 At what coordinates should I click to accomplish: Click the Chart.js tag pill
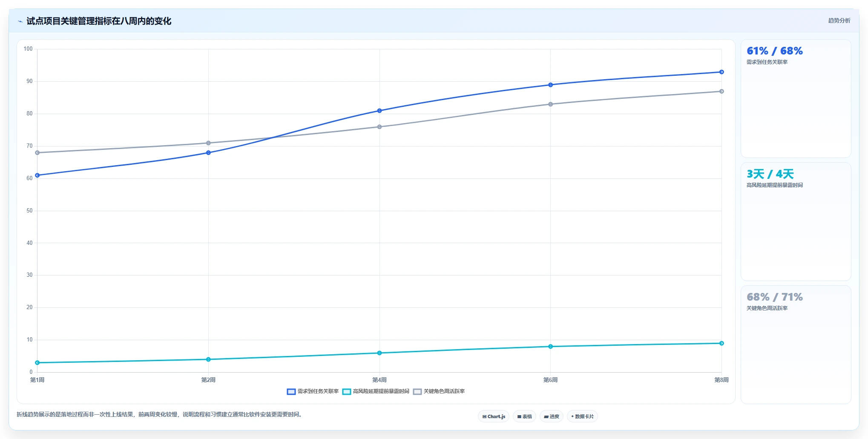pyautogui.click(x=494, y=416)
